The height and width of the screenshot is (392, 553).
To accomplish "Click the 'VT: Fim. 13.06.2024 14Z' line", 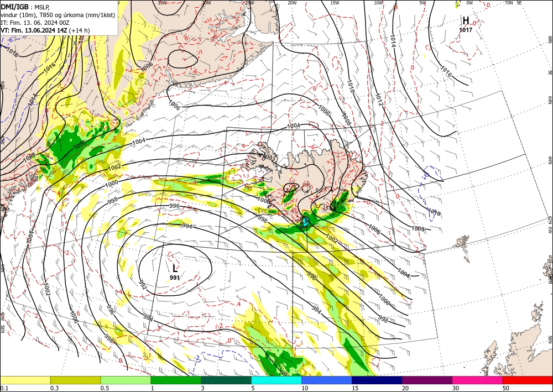I will coord(34,30).
